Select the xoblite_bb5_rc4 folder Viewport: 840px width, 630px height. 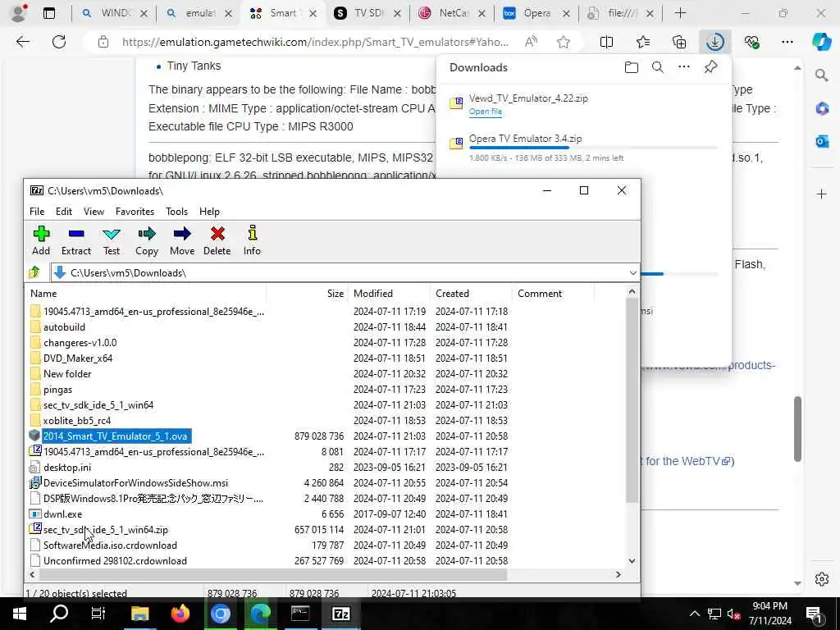coord(77,421)
